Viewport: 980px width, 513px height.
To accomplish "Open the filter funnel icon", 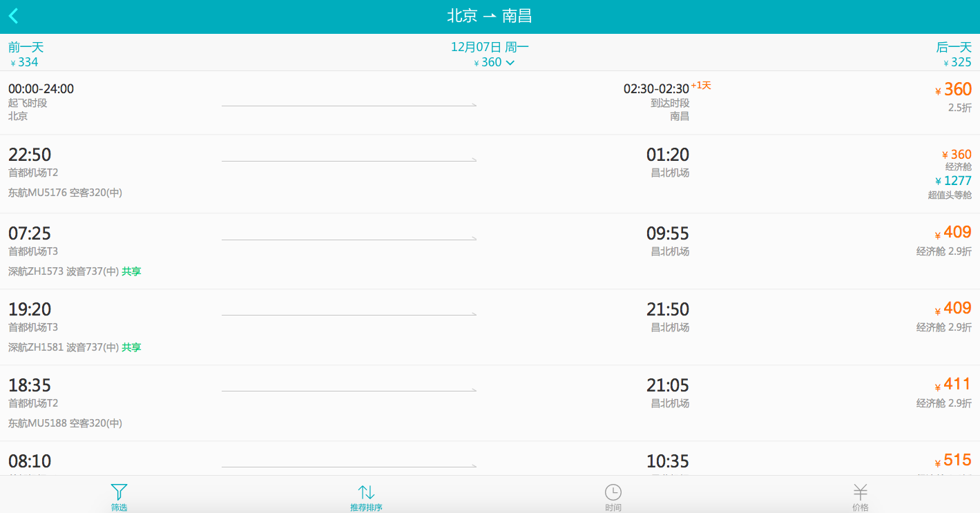I will click(119, 493).
